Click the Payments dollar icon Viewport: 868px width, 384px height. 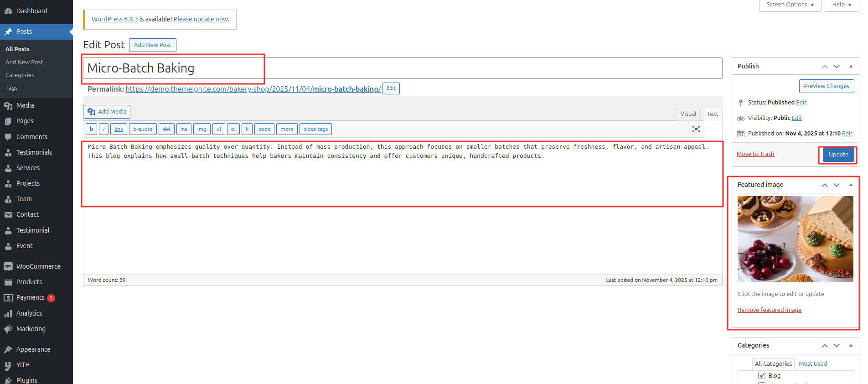(x=8, y=297)
